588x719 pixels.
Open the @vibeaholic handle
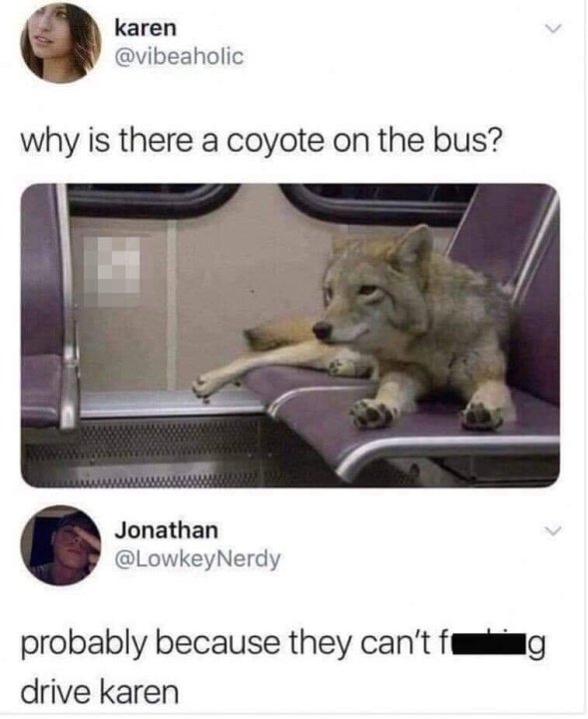point(180,56)
